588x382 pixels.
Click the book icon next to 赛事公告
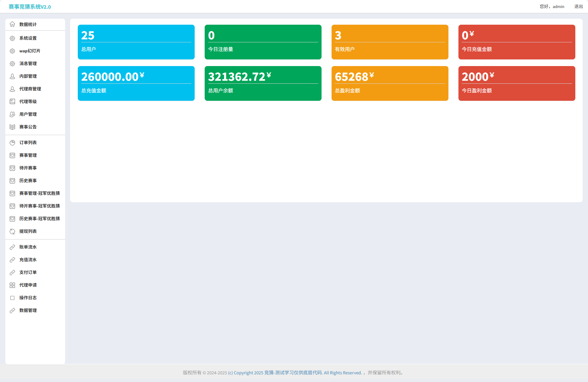(x=12, y=127)
